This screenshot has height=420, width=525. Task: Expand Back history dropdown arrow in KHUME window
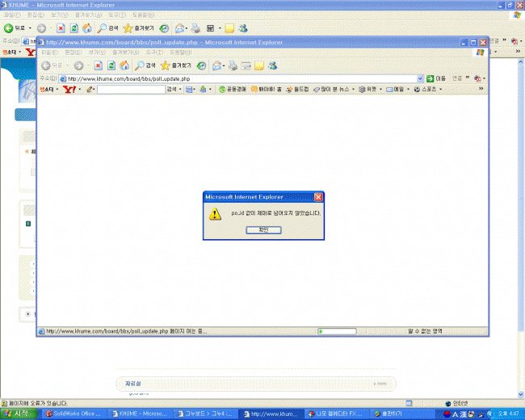[x=30, y=28]
